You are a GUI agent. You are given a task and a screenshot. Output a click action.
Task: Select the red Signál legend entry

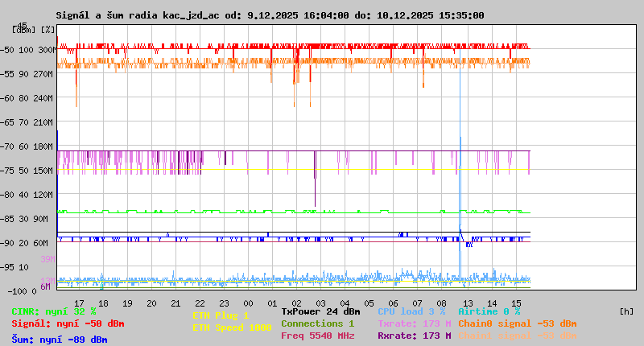tap(68, 323)
